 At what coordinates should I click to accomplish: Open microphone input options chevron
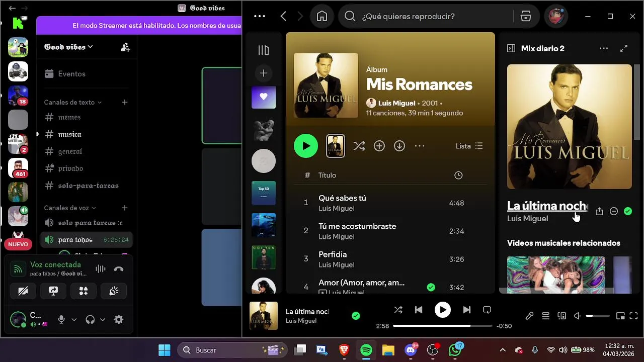74,319
